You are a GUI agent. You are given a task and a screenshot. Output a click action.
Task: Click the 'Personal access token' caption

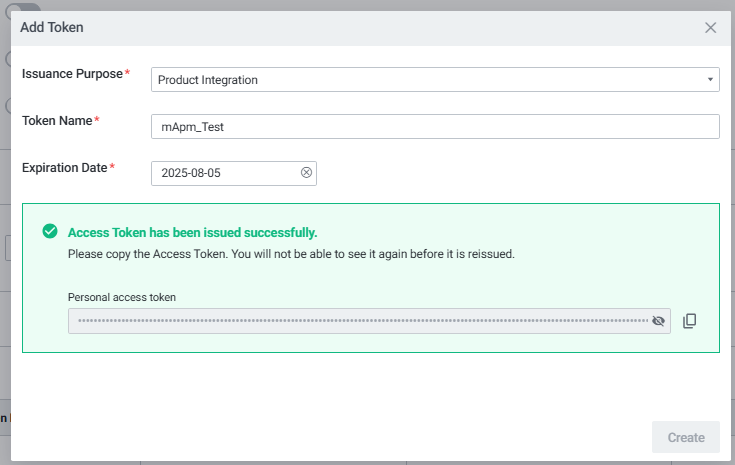coord(121,297)
